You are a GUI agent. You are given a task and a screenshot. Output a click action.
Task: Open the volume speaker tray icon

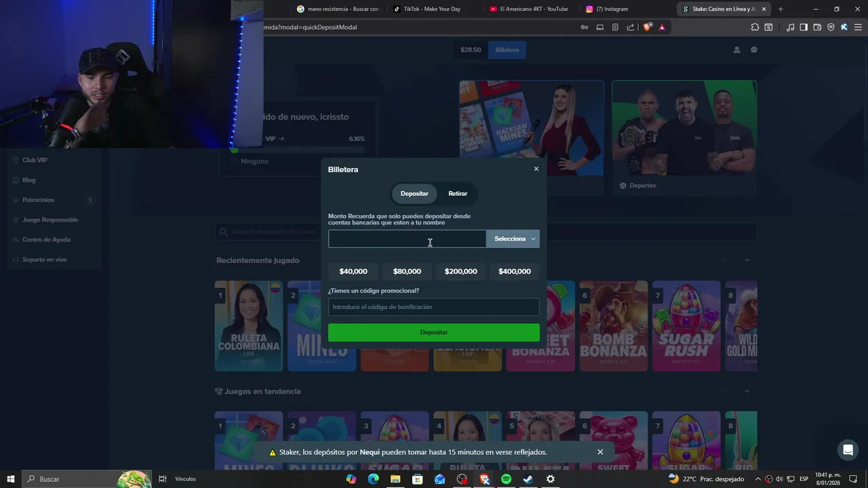tap(778, 479)
